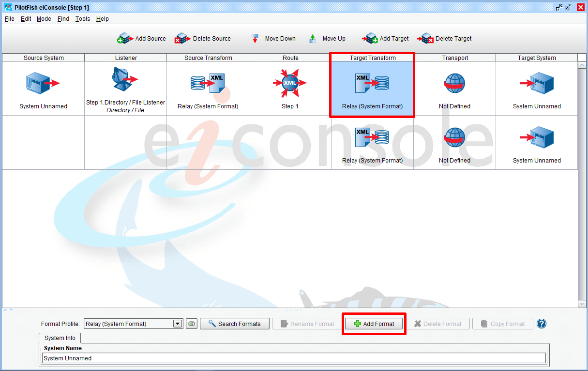
Task: Click the System Name input field
Action: [294, 358]
